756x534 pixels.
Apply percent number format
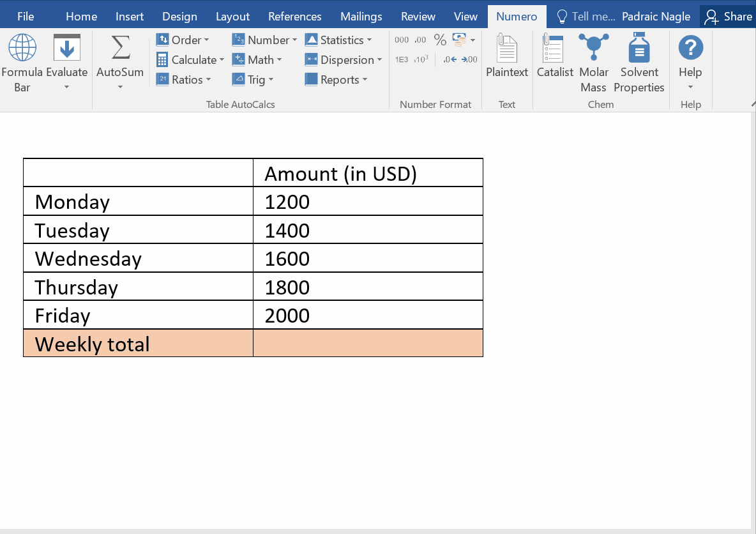(x=440, y=40)
